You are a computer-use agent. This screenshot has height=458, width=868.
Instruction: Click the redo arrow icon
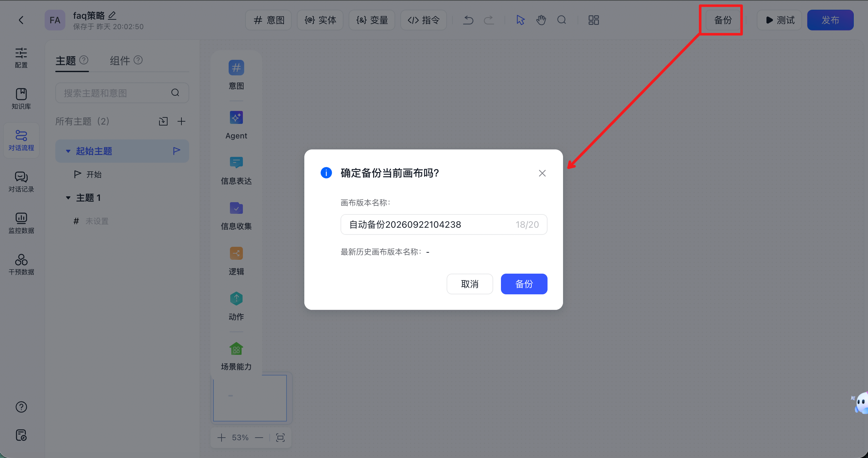click(x=489, y=20)
